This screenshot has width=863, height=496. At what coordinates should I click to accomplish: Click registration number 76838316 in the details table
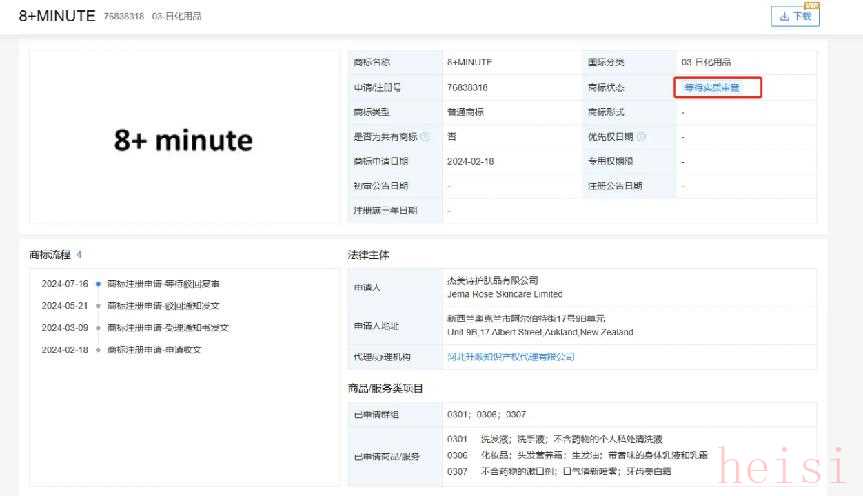(x=467, y=88)
